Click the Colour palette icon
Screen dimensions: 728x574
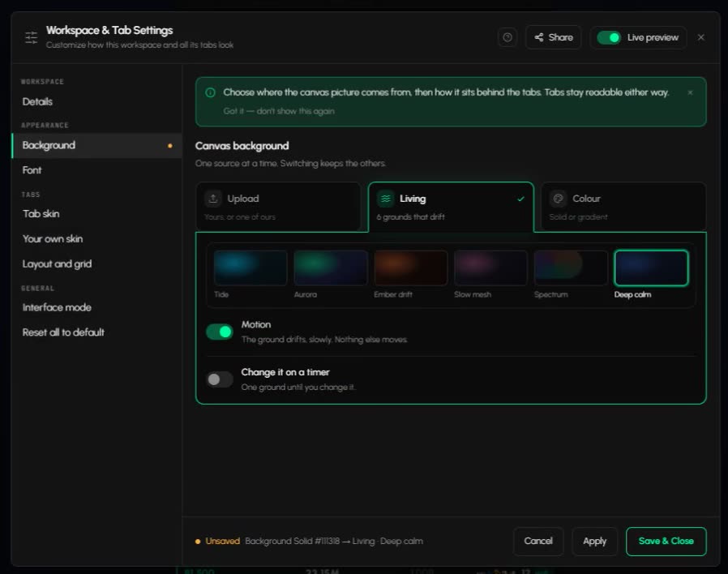tap(558, 199)
